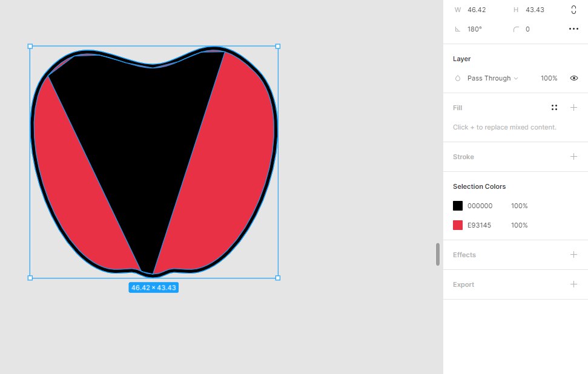588x374 pixels.
Task: Click the 46.42 × 43.43 size label
Action: click(154, 288)
